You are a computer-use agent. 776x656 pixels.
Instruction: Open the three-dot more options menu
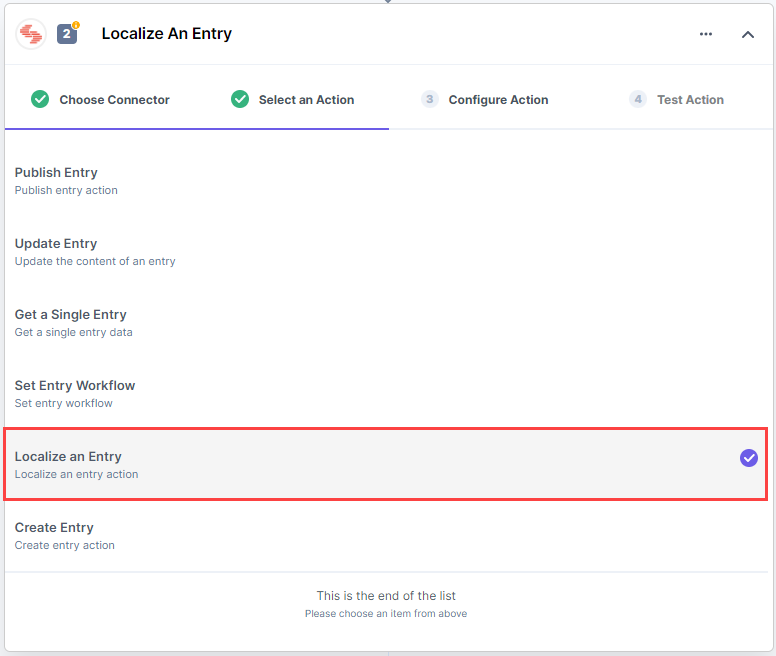pyautogui.click(x=706, y=34)
